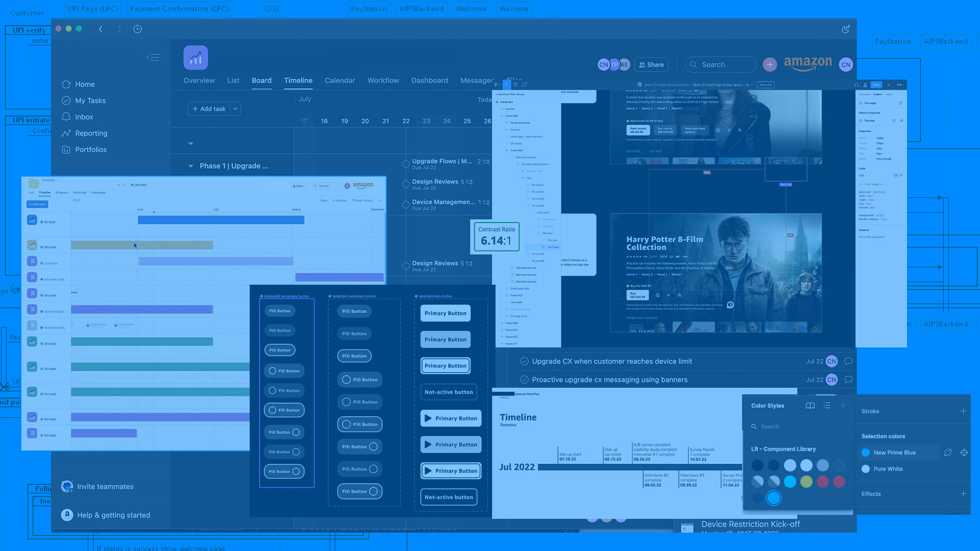Click the Device Management milestone diamond

tap(406, 205)
